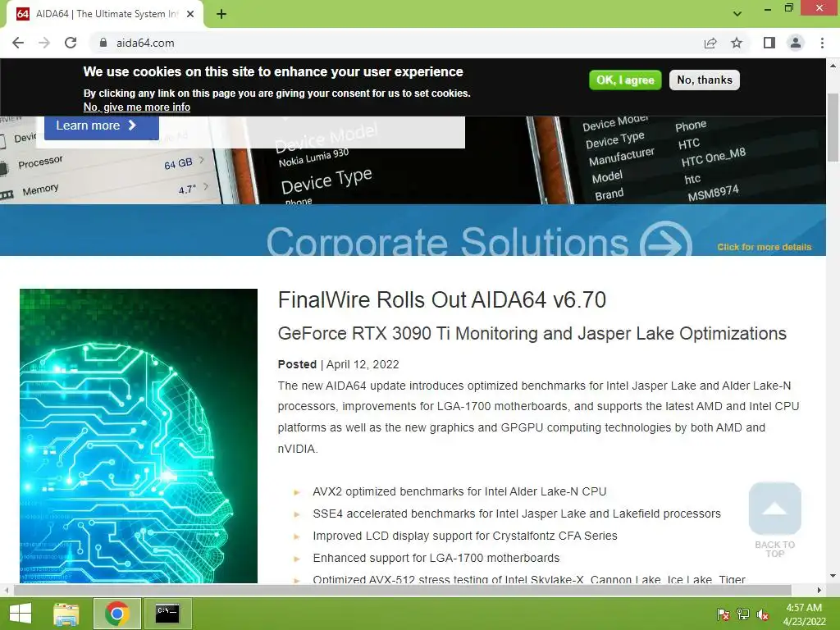Open the Chrome three-dot menu
The image size is (840, 630).
(x=822, y=43)
